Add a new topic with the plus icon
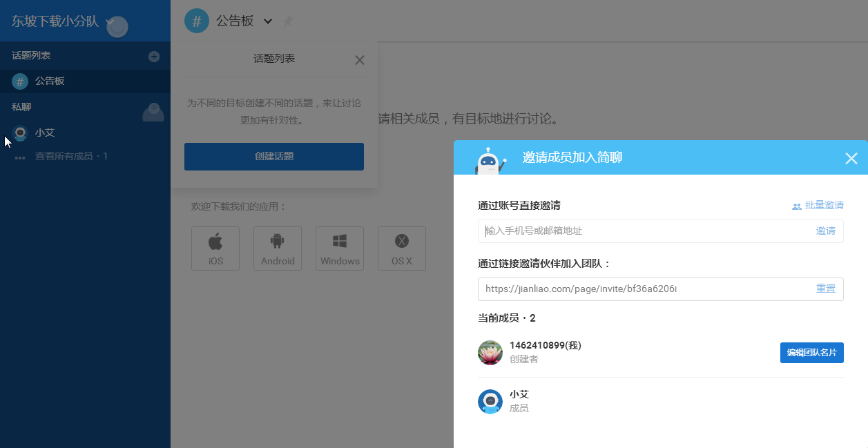The image size is (868, 448). [x=154, y=56]
